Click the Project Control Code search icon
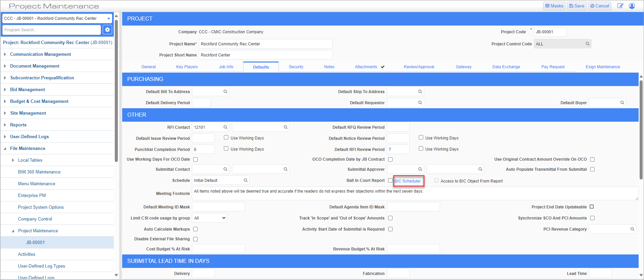The width and height of the screenshot is (644, 280). pyautogui.click(x=587, y=44)
